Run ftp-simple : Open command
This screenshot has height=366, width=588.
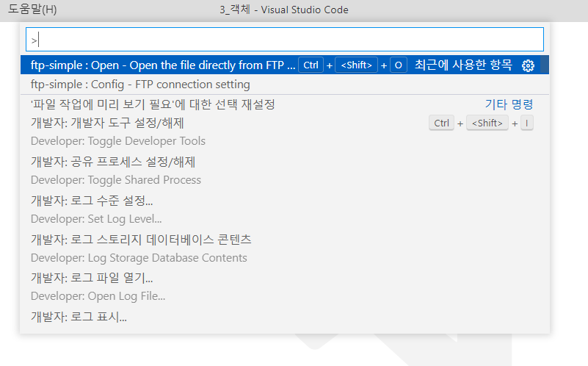[285, 65]
